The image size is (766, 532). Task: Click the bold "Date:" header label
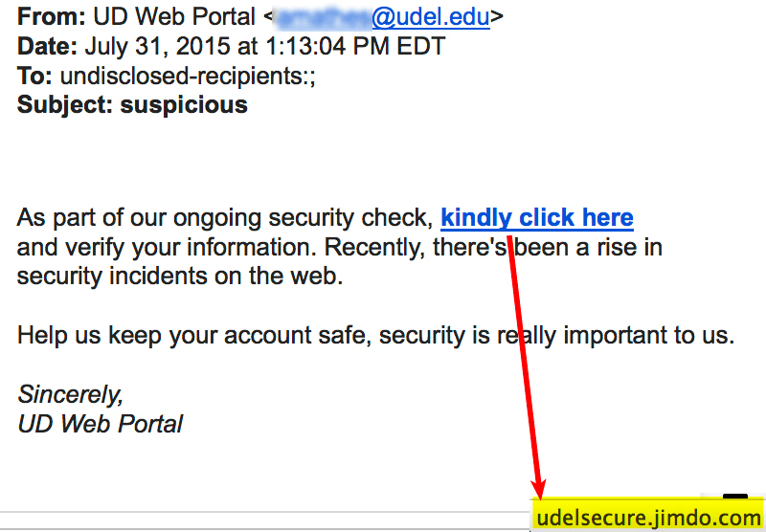tap(48, 46)
